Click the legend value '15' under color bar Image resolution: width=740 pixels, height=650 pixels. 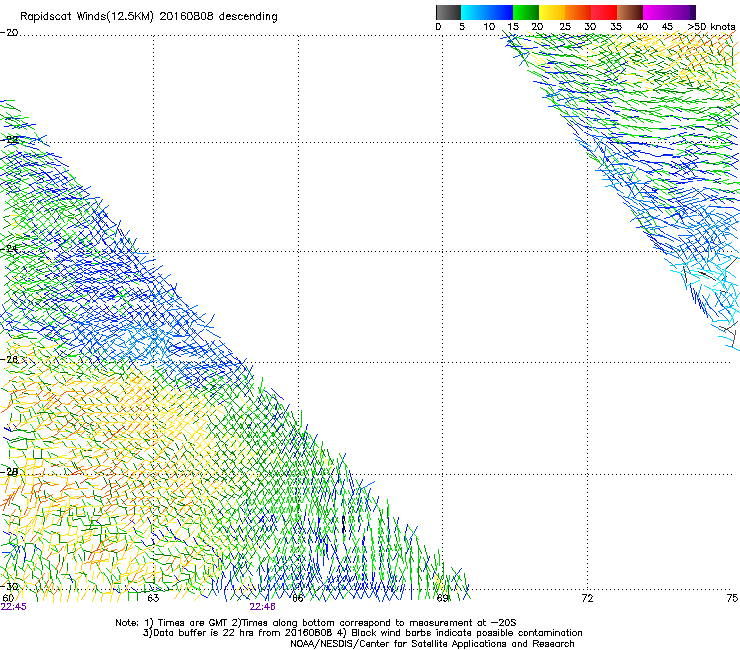[x=513, y=27]
